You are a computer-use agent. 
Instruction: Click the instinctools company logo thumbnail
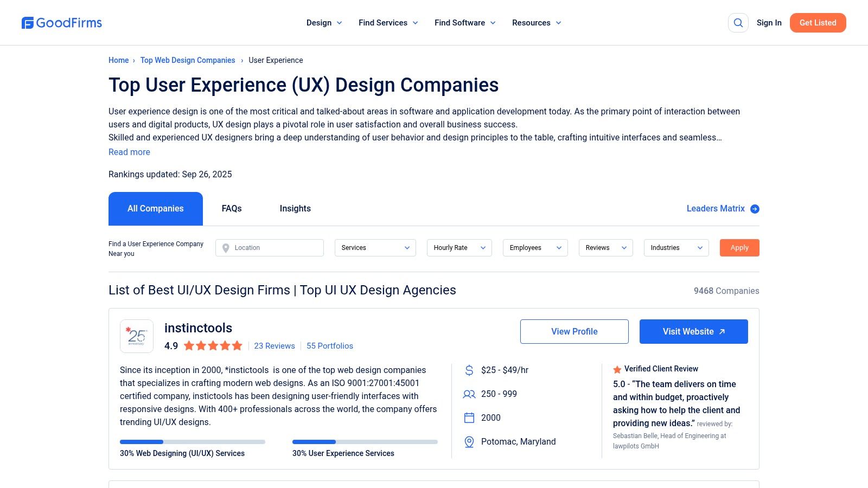pos(137,336)
